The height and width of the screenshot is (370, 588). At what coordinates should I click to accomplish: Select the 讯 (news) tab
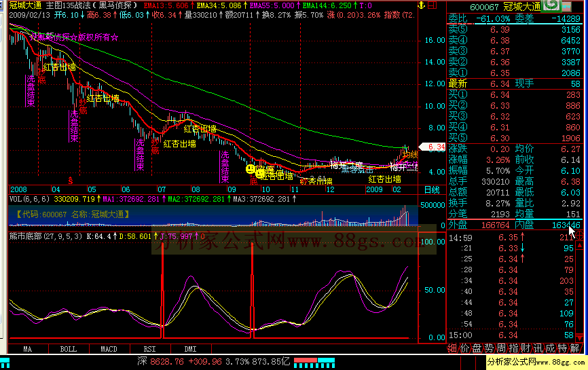click(x=538, y=348)
